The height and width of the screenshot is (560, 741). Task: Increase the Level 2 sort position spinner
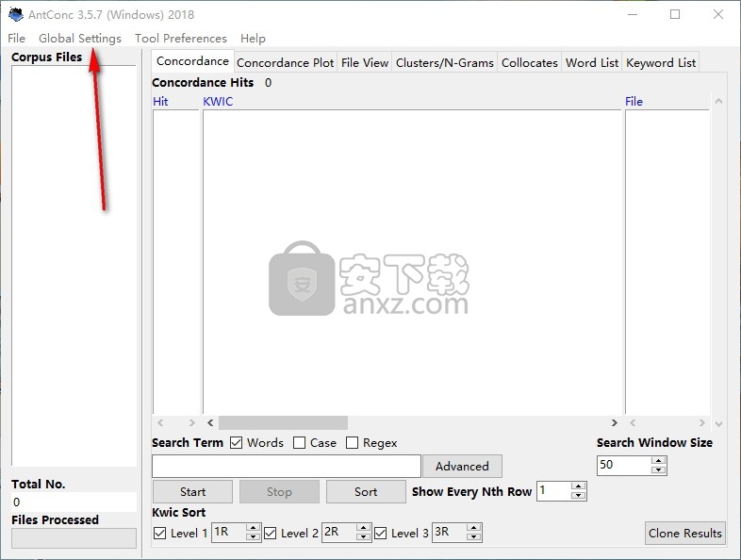point(362,529)
